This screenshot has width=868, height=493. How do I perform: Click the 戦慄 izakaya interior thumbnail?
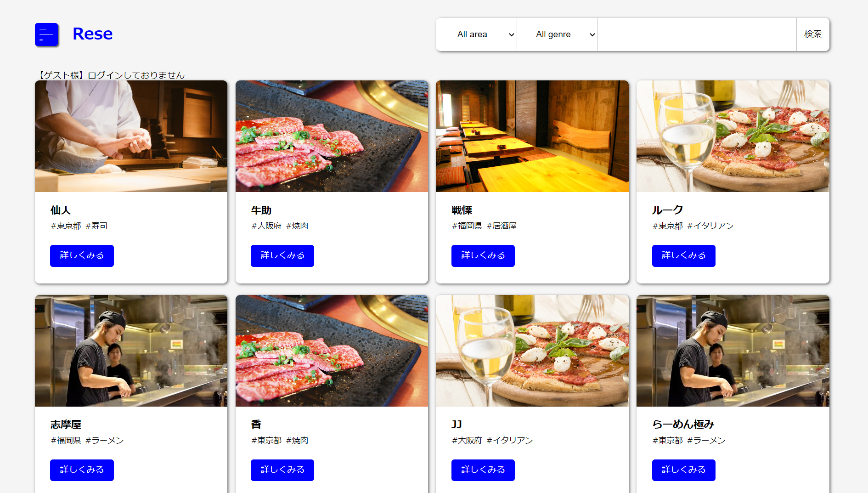click(532, 136)
